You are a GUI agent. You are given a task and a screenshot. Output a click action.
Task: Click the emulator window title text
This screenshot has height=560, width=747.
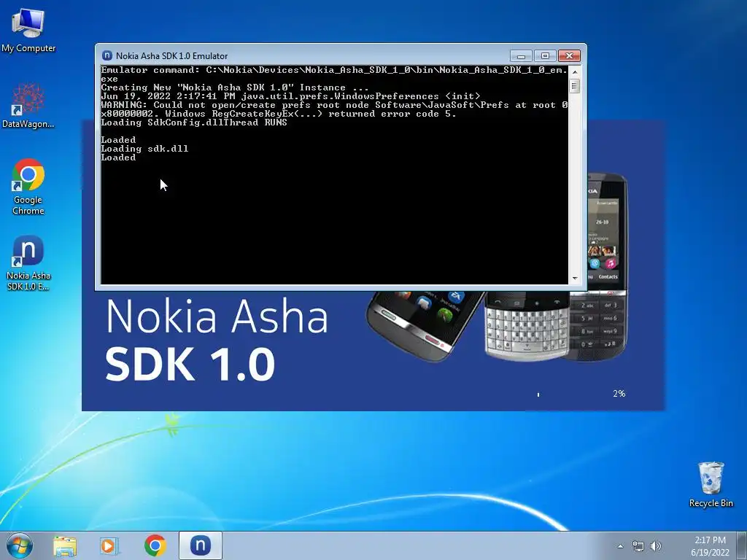click(171, 55)
